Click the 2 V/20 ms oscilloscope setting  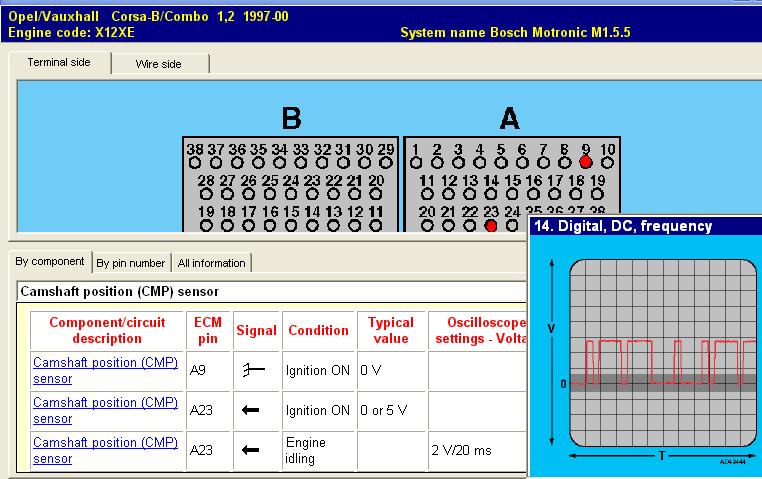click(461, 450)
